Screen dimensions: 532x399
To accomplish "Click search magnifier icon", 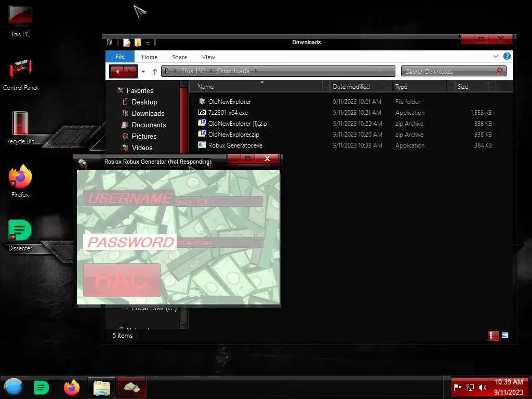I will tap(499, 71).
